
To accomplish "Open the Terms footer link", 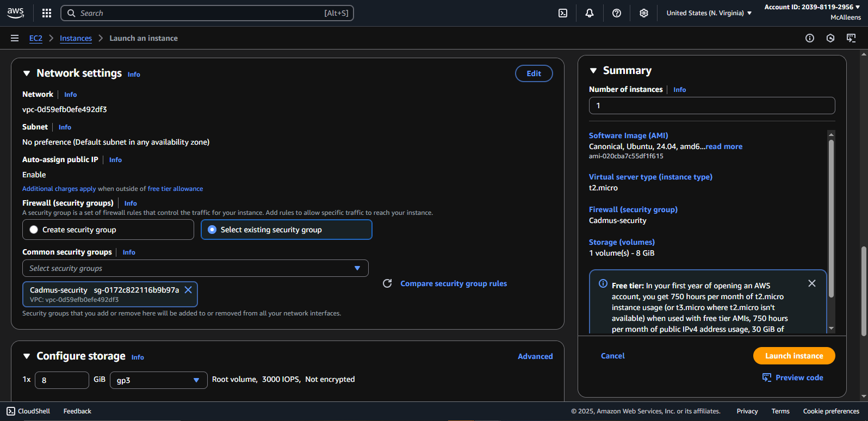I will 780,411.
